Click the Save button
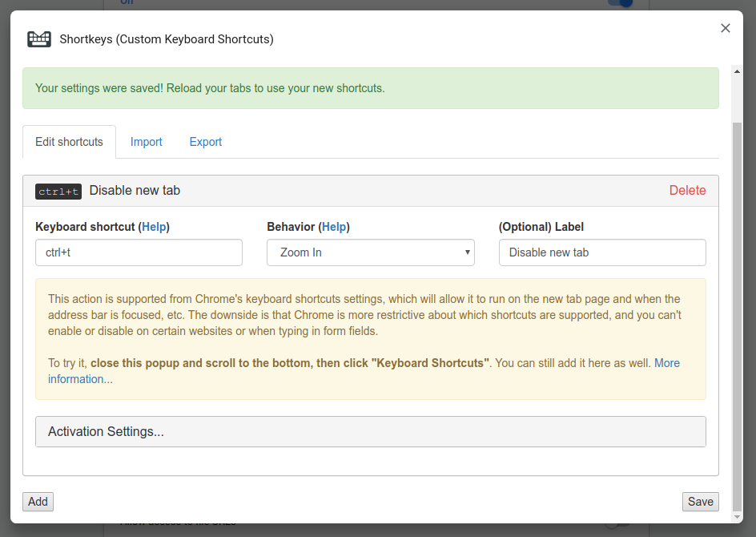756x537 pixels. click(701, 502)
